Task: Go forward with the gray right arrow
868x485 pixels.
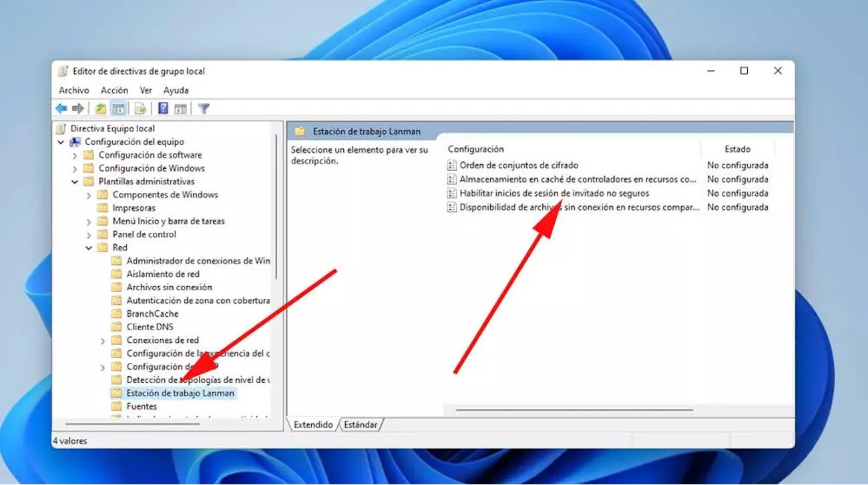Action: [78, 108]
